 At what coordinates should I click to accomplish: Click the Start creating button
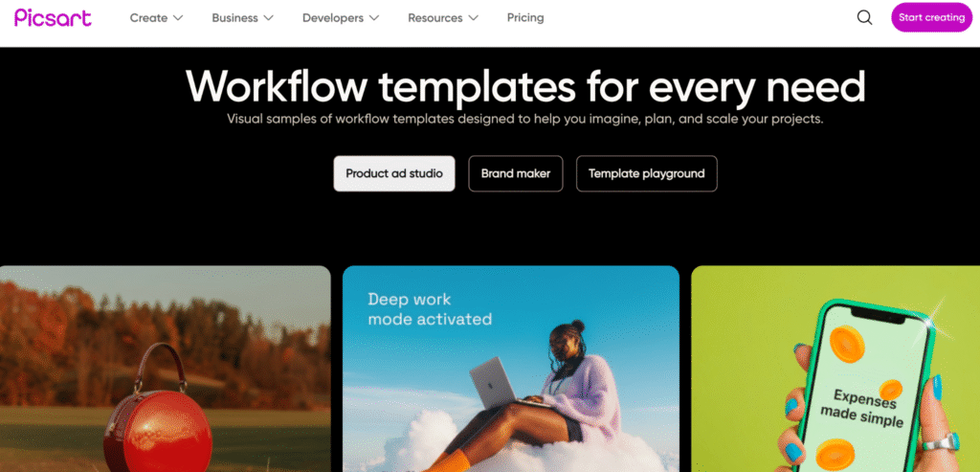[931, 17]
